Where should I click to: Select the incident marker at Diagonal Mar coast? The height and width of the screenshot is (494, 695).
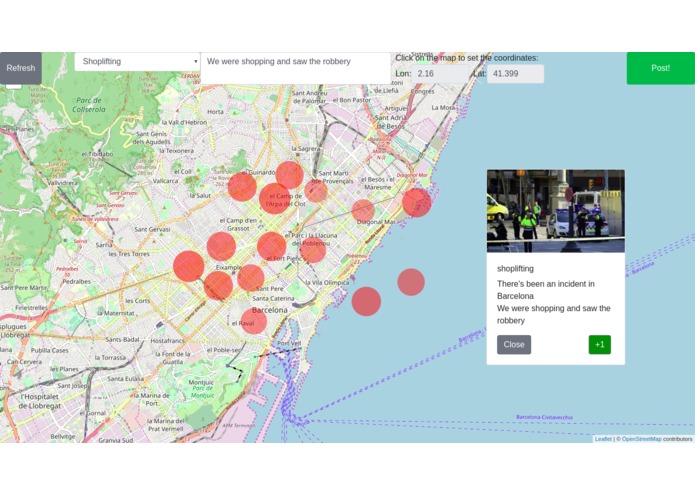417,202
